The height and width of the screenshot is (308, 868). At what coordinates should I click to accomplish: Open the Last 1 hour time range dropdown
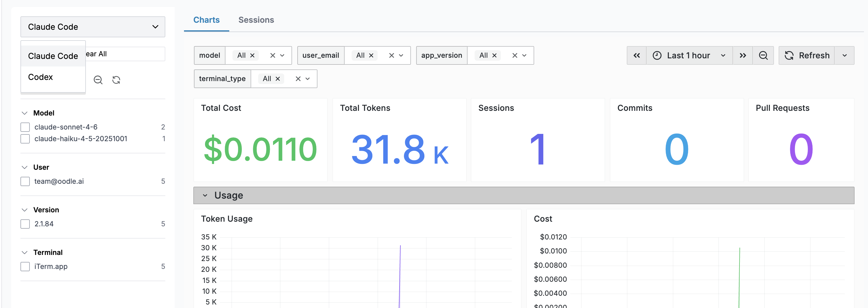(690, 55)
